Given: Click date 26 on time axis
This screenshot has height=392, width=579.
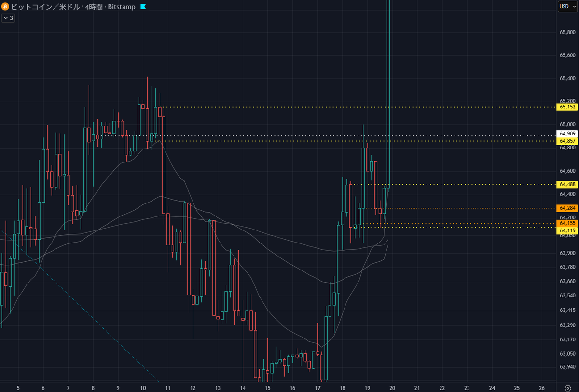Looking at the screenshot, I should tap(542, 387).
